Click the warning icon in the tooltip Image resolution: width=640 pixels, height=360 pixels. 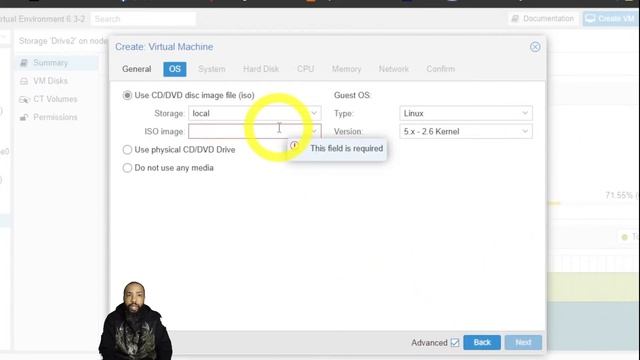click(295, 146)
